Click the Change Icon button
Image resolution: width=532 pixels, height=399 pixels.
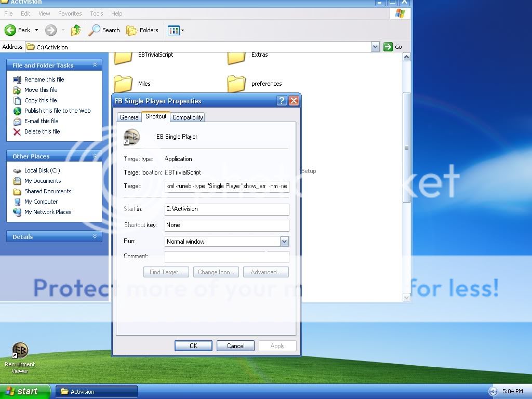point(216,272)
